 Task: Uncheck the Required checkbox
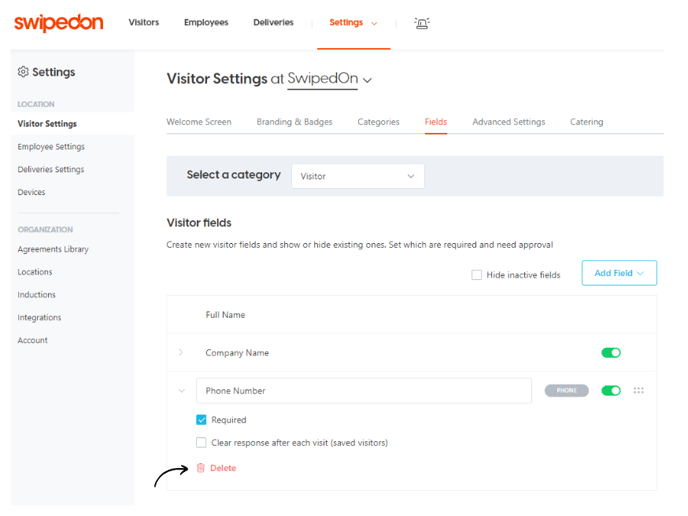tap(201, 420)
